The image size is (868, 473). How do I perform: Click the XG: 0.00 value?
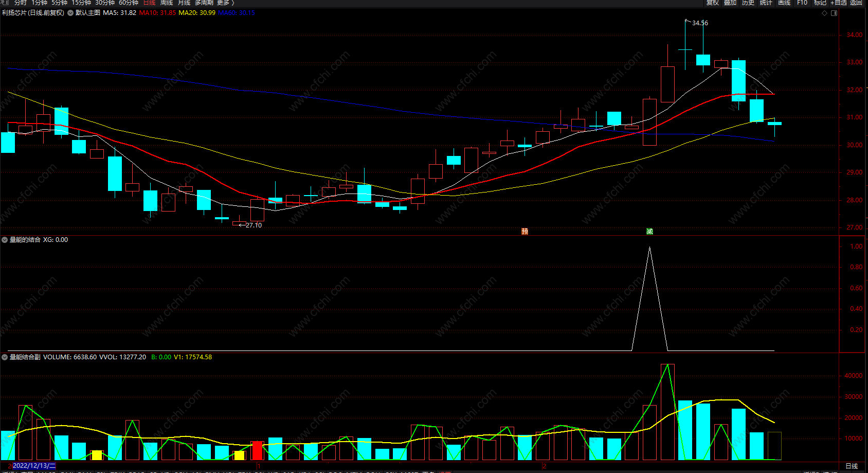[x=56, y=240]
